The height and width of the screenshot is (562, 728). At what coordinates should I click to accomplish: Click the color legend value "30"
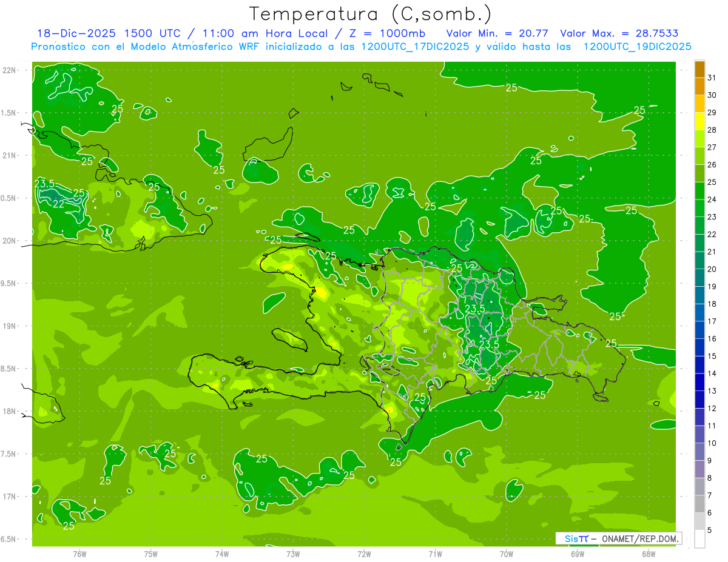point(712,95)
